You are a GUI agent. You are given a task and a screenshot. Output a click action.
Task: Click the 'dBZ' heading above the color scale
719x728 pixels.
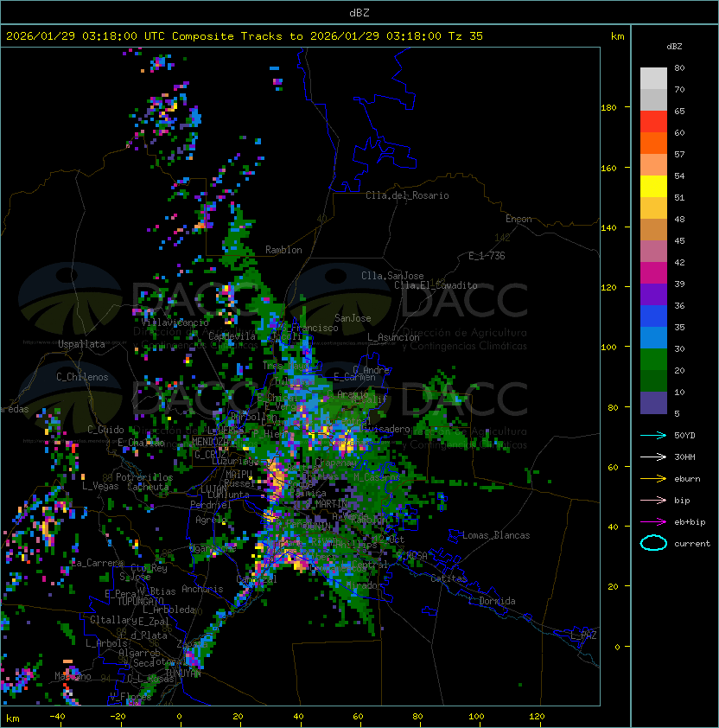coord(674,47)
